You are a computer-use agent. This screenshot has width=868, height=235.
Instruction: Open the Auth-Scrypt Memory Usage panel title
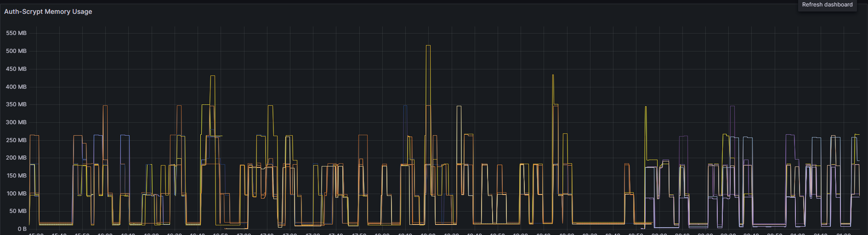pyautogui.click(x=48, y=11)
